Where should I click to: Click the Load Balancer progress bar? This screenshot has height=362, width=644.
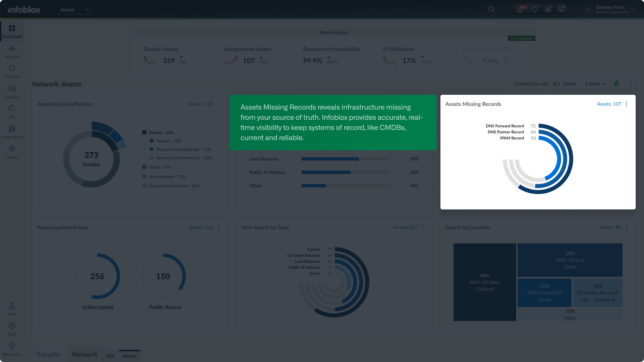345,159
